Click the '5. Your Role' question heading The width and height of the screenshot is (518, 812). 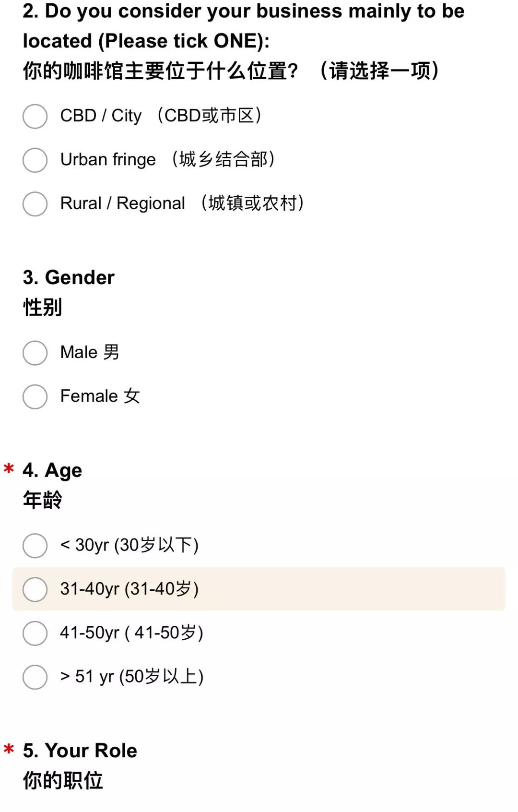(x=80, y=751)
